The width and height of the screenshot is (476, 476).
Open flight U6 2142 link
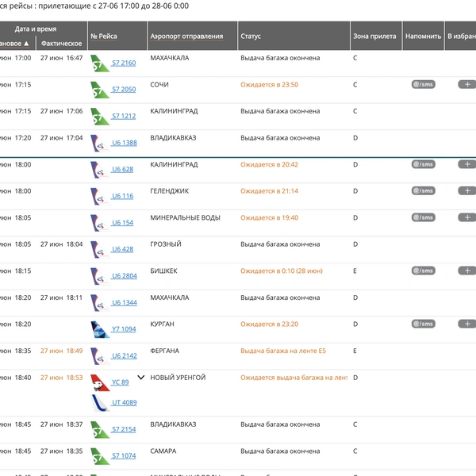pos(125,355)
